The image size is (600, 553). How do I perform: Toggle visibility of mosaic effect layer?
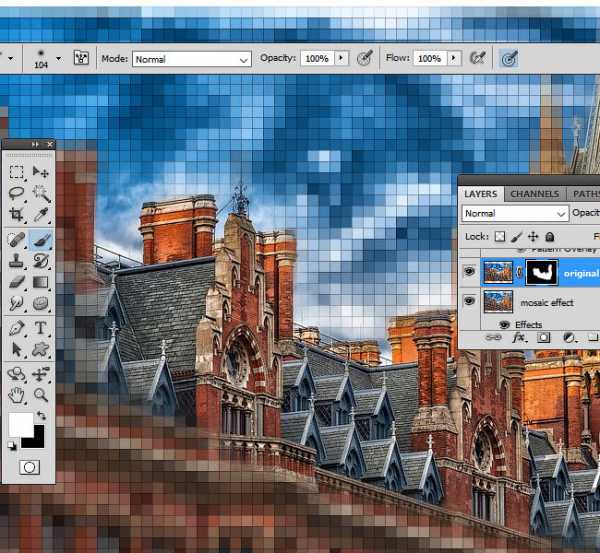pyautogui.click(x=468, y=302)
